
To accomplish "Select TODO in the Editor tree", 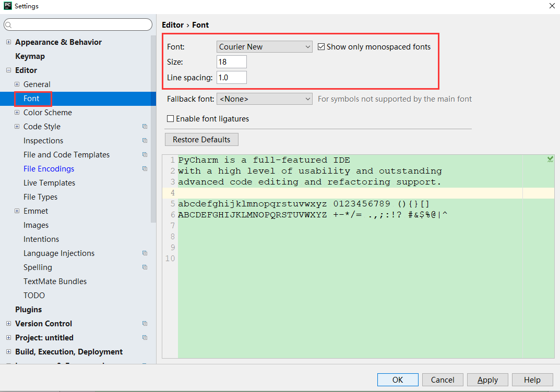I will [34, 296].
